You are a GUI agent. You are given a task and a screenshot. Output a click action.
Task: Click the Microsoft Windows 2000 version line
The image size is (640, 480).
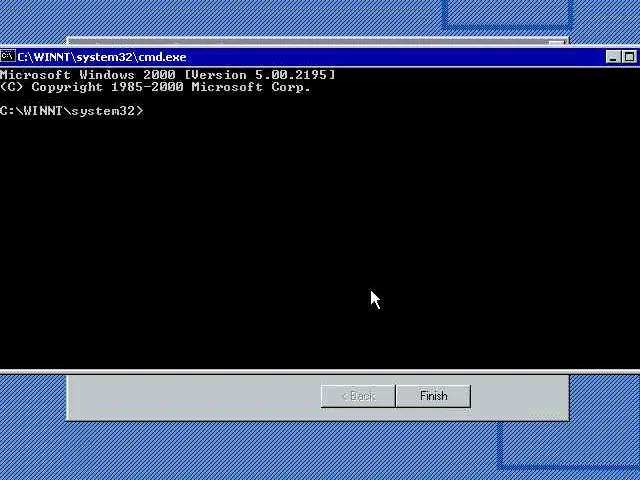[167, 75]
